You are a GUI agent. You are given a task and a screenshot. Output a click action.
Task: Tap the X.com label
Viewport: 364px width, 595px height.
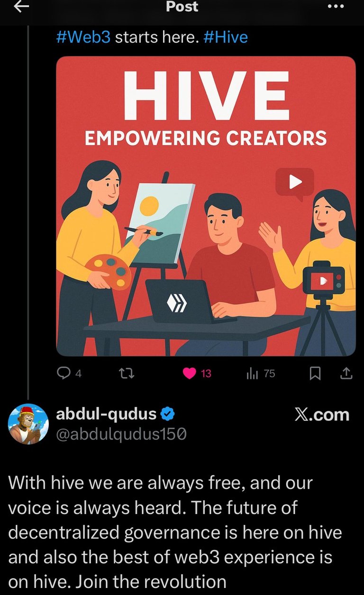click(322, 415)
